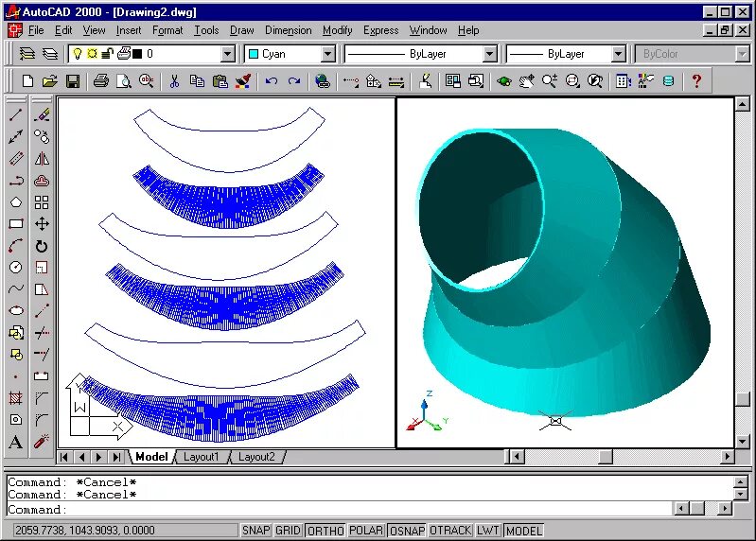Viewport: 756px width, 541px height.
Task: Click the Redo arrow icon
Action: click(x=294, y=81)
